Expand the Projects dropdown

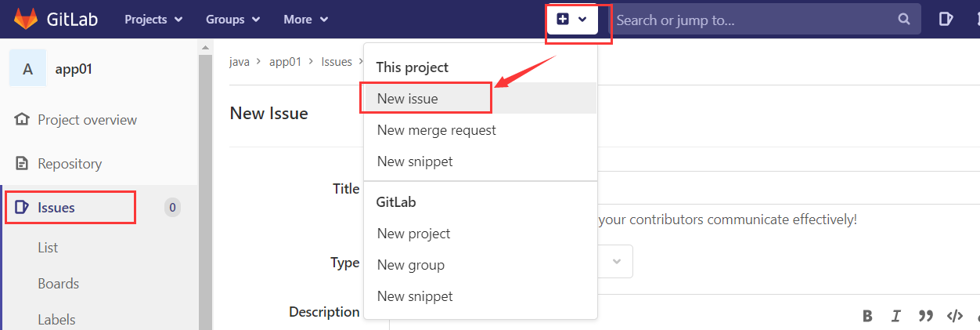coord(153,20)
